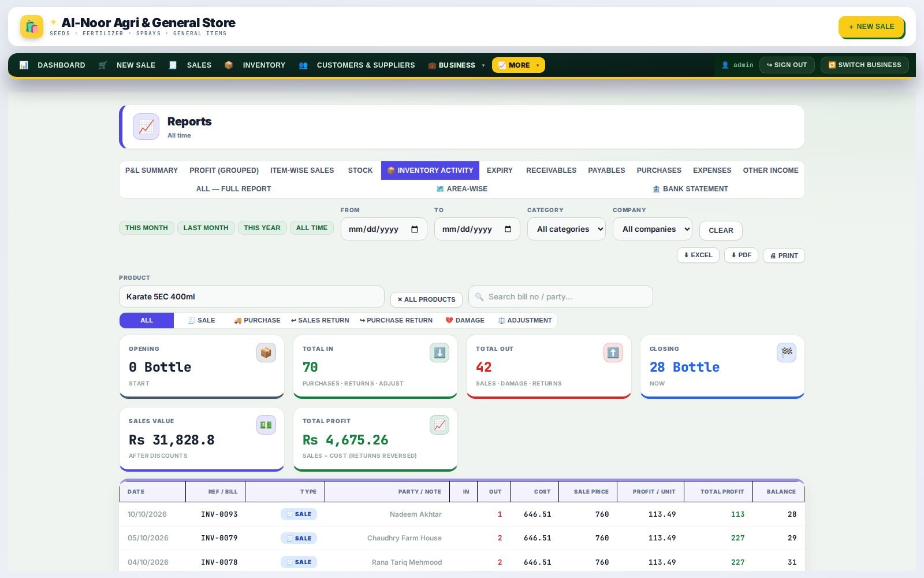Open the calendar picker in From date field
924x578 pixels.
[x=415, y=229]
